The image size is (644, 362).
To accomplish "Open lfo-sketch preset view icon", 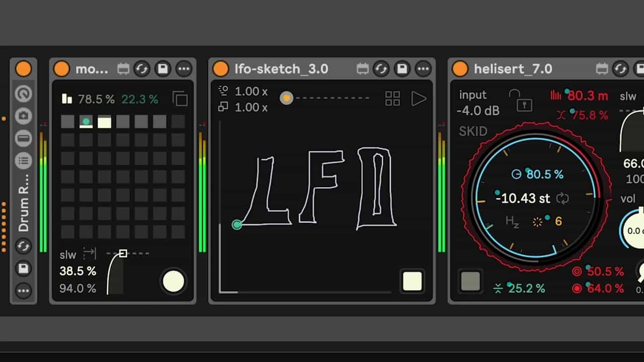I will [363, 69].
